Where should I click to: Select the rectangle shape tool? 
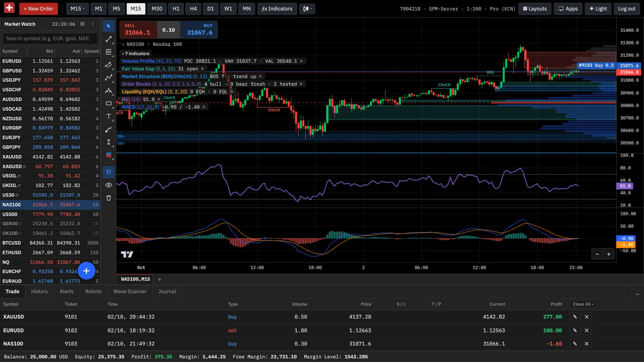coord(109,104)
